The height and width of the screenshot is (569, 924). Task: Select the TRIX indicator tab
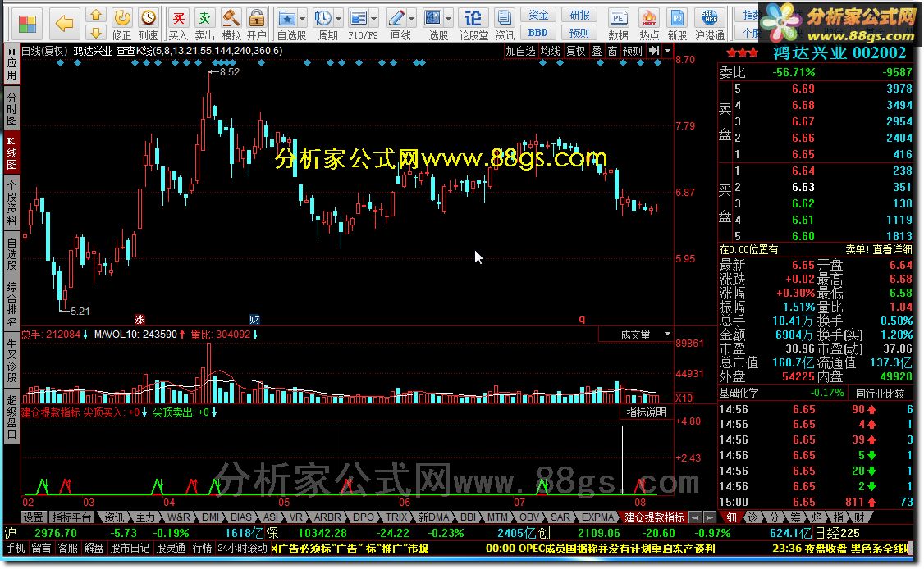pyautogui.click(x=396, y=517)
